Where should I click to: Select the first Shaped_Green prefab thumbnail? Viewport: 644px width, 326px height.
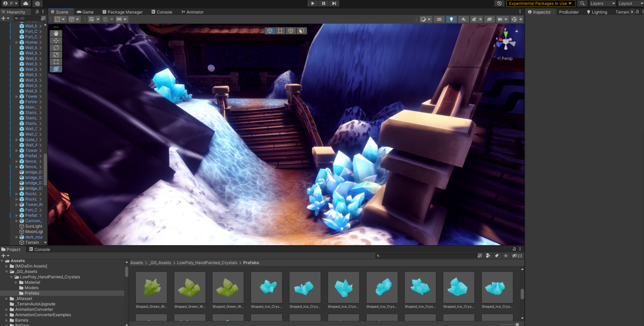coord(151,287)
